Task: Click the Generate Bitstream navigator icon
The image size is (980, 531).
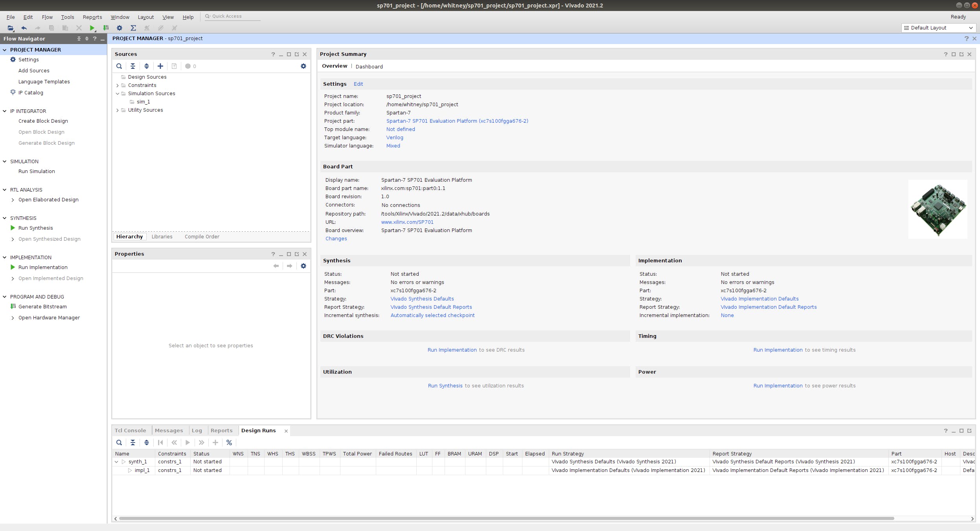Action: [x=13, y=306]
